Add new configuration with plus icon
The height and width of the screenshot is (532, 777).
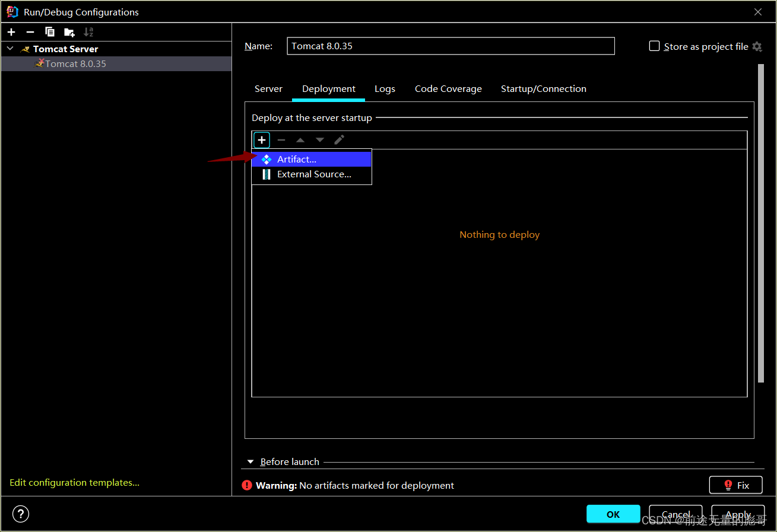(11, 32)
